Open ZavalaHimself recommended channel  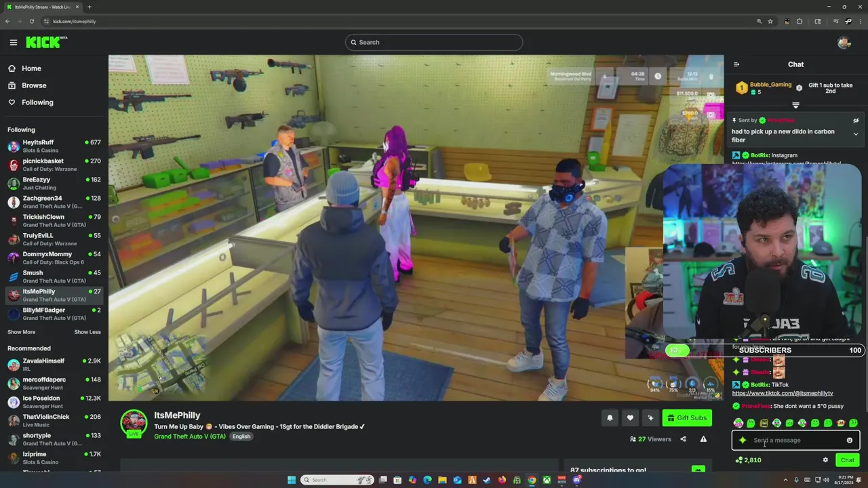[54, 365]
